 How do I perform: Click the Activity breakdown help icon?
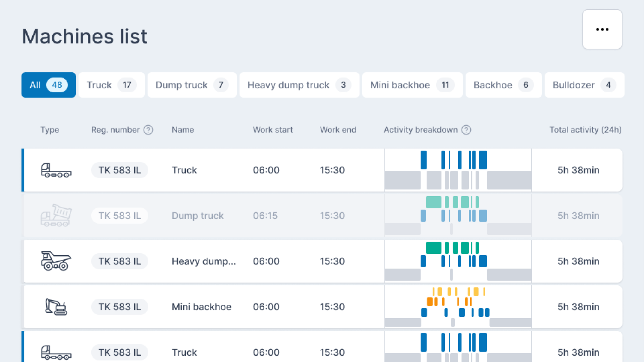466,130
